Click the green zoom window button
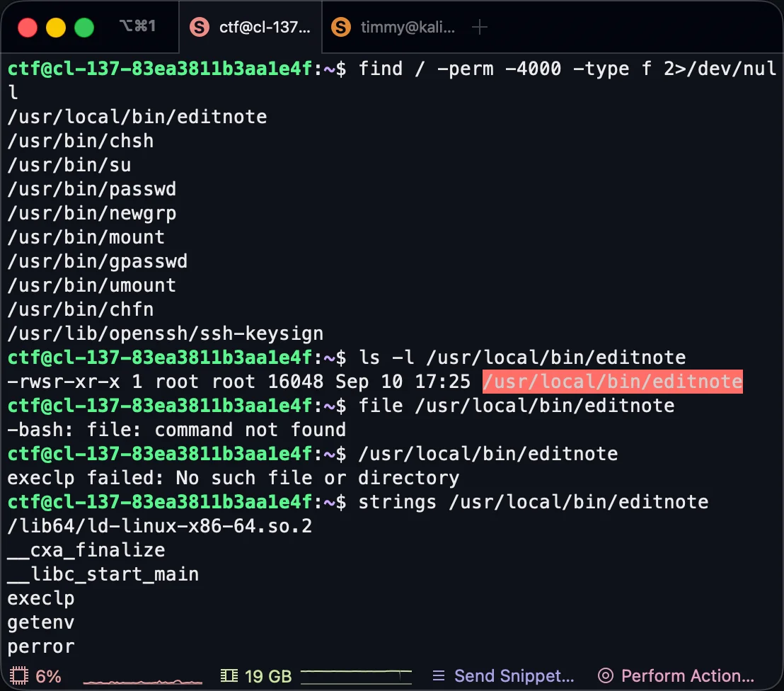784x691 pixels. point(84,28)
